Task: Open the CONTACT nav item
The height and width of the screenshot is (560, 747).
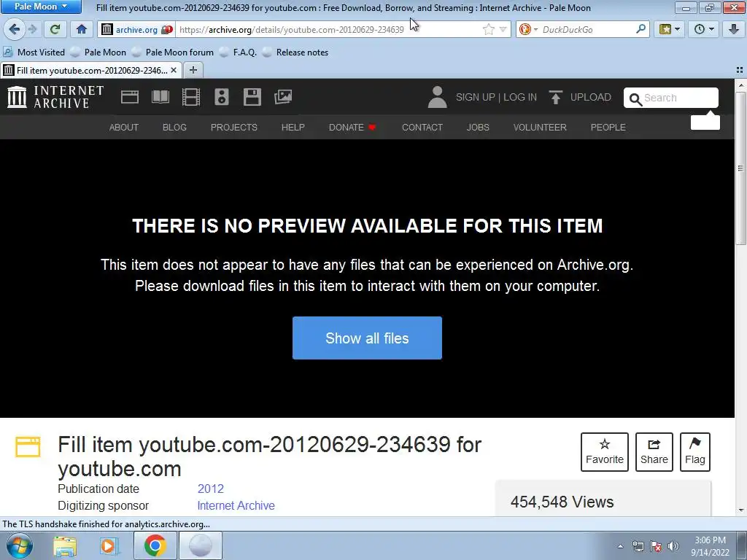Action: coord(422,128)
